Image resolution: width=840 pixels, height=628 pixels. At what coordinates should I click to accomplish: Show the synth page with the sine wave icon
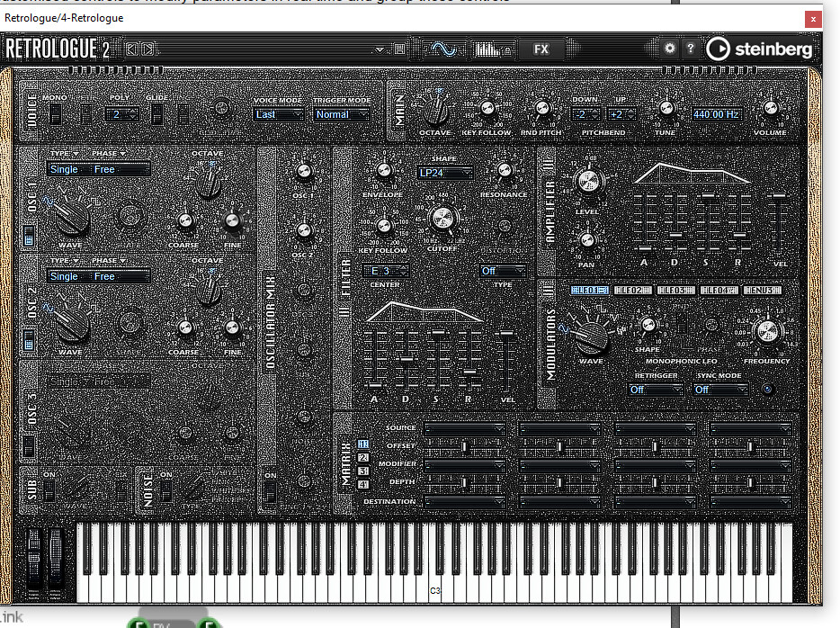point(443,49)
